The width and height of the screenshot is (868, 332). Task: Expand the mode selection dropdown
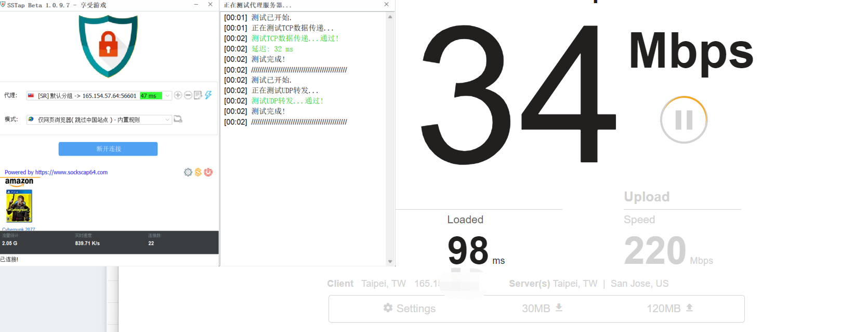tap(167, 120)
